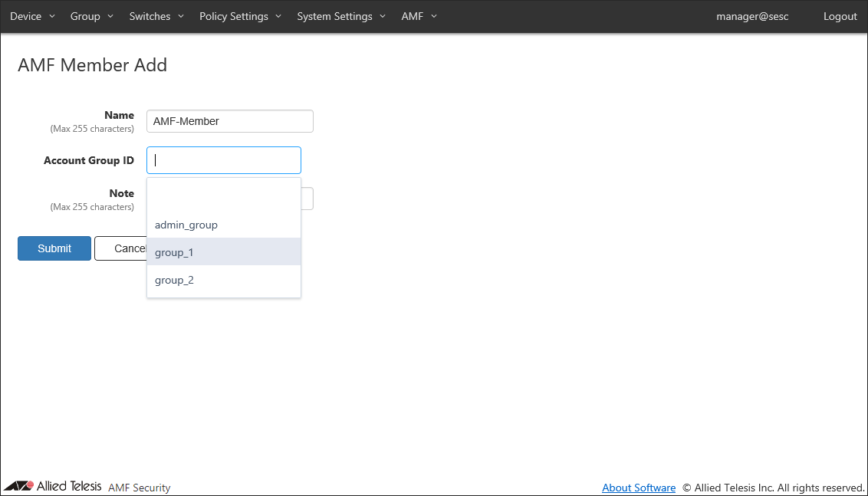Expand the Device menu chevron

(52, 16)
